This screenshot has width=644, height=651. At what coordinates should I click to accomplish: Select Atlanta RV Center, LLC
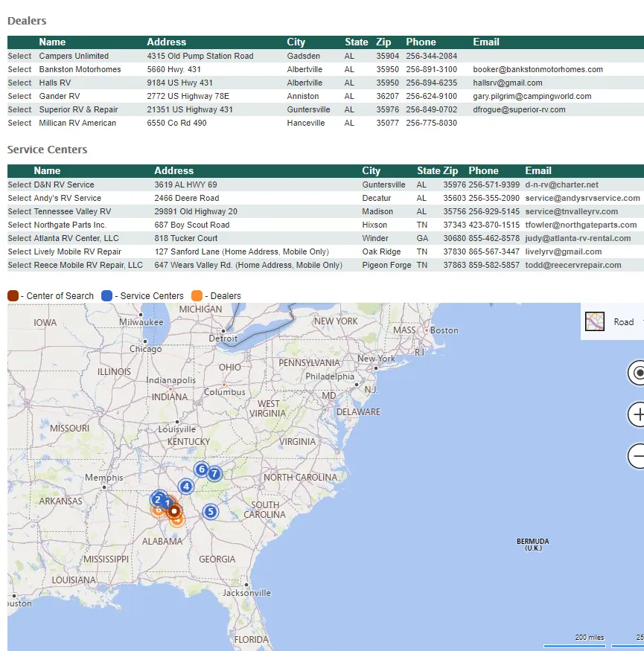point(19,238)
